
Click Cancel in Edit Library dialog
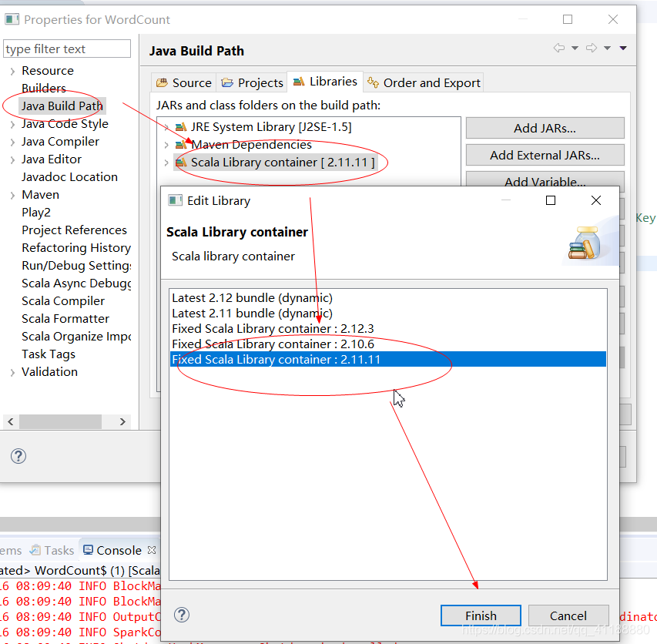(x=568, y=615)
